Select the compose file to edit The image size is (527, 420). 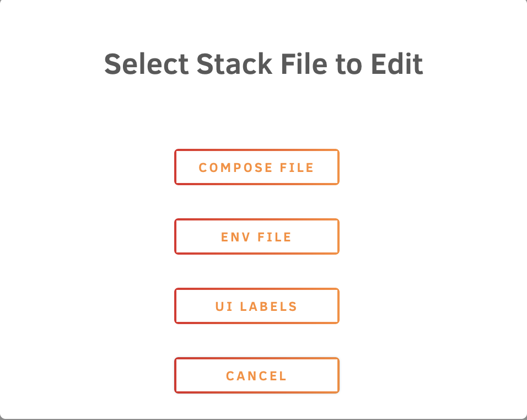coord(256,167)
